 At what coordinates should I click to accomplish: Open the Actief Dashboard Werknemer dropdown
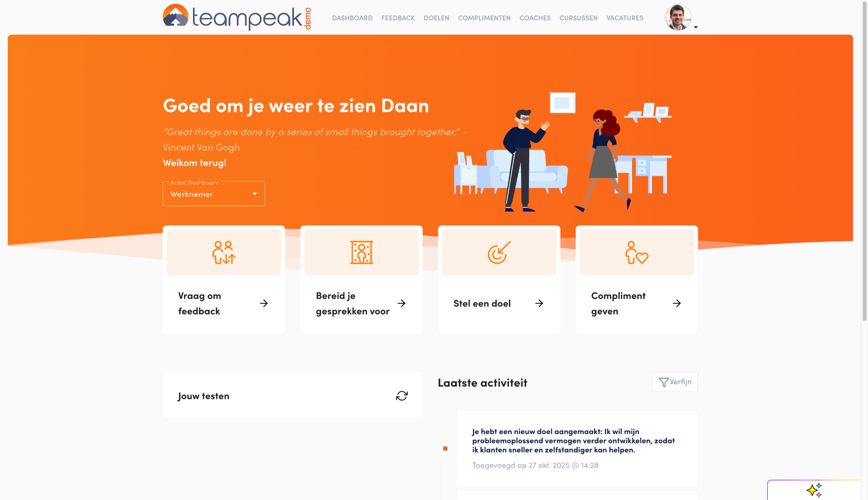(213, 194)
